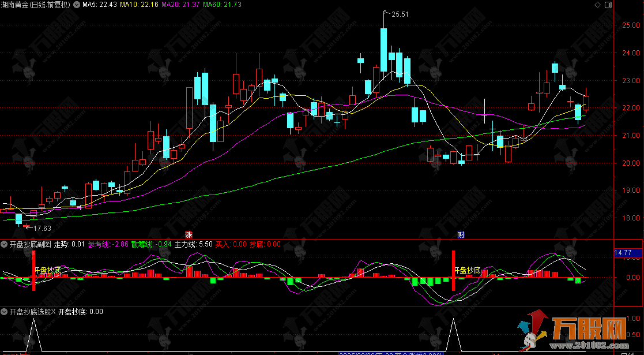Viewport: 644px width, 355px height.
Task: Expand the 开盘抄底副图 indicator menu arrow
Action: coord(5,244)
